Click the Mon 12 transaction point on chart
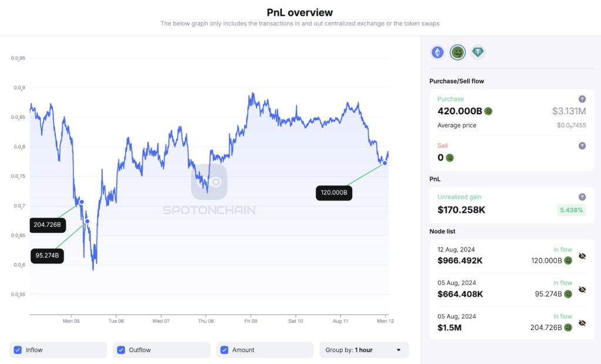Screen dimensions: 601x364 tap(385, 163)
